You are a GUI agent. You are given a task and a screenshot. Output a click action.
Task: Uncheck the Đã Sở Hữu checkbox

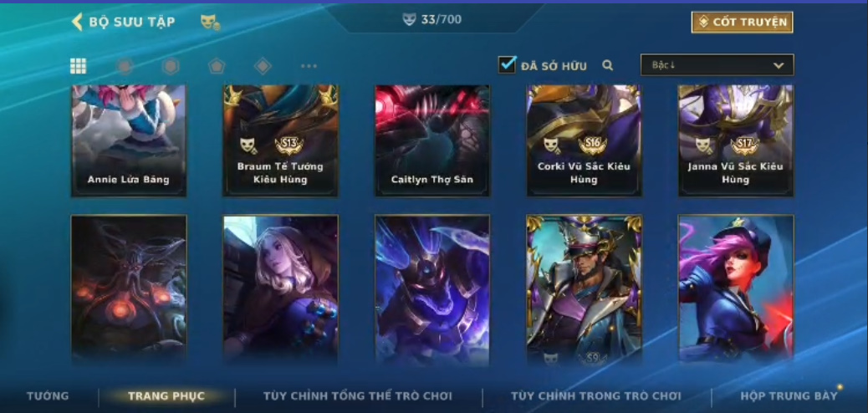(x=507, y=64)
